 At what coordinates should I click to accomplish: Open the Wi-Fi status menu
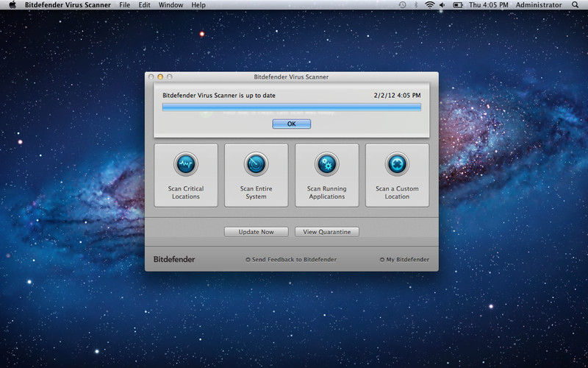[x=429, y=5]
